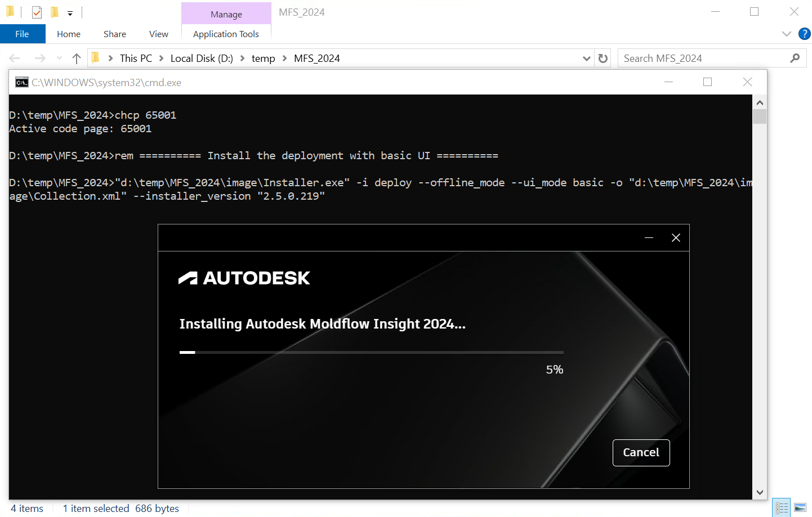Navigate up to the temp folder
Image resolution: width=812 pixels, height=517 pixels.
pyautogui.click(x=76, y=58)
